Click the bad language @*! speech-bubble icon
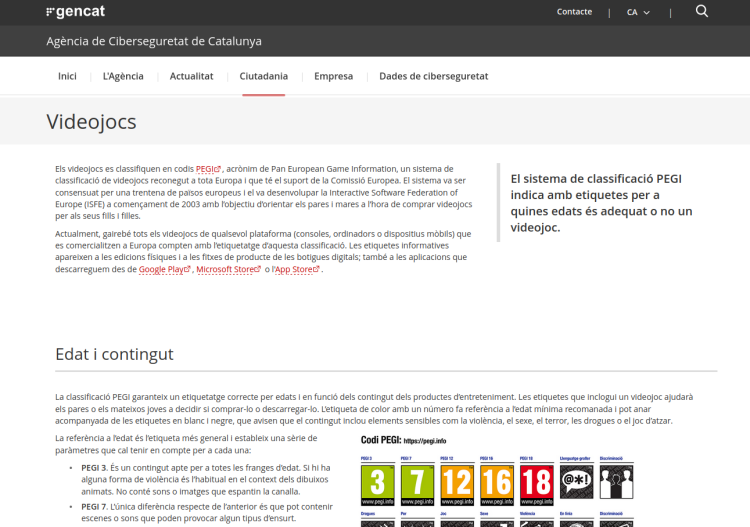This screenshot has width=750, height=527. (x=576, y=482)
